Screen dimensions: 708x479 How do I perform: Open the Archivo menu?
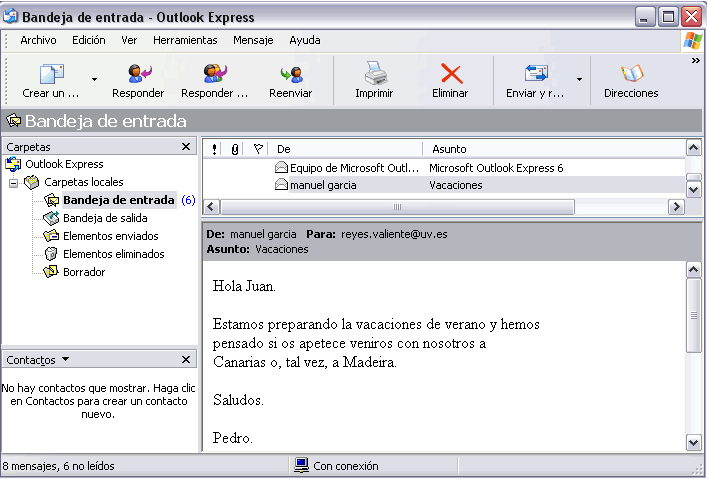38,40
